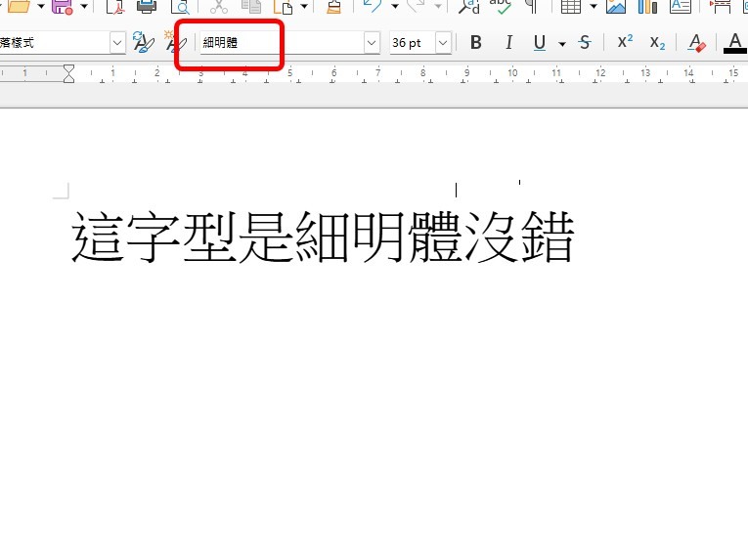748x560 pixels.
Task: Copy the selection with the copy icon
Action: coord(251,6)
